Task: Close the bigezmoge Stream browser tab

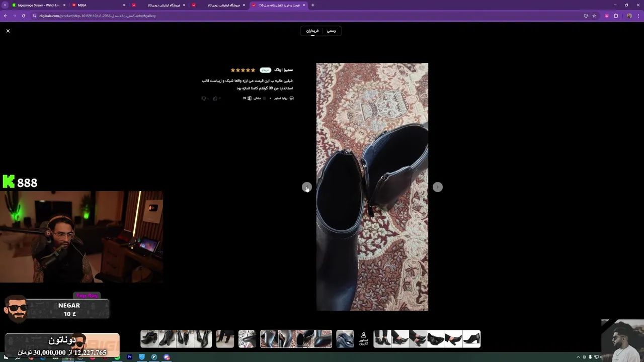Action: [x=64, y=5]
